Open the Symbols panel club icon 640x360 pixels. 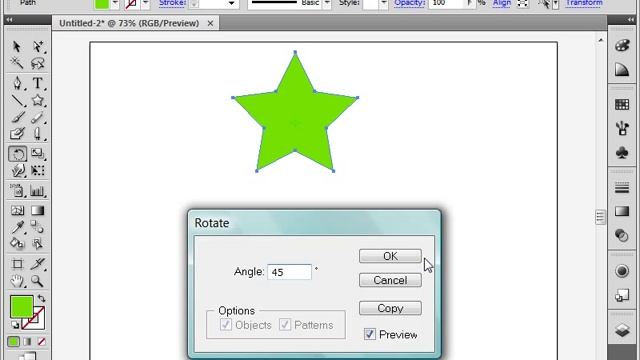(x=622, y=153)
